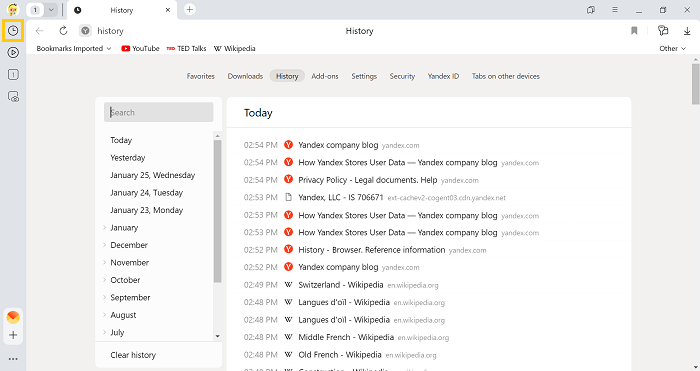Viewport: 700px width, 371px height.
Task: Click Clear history
Action: 133,355
